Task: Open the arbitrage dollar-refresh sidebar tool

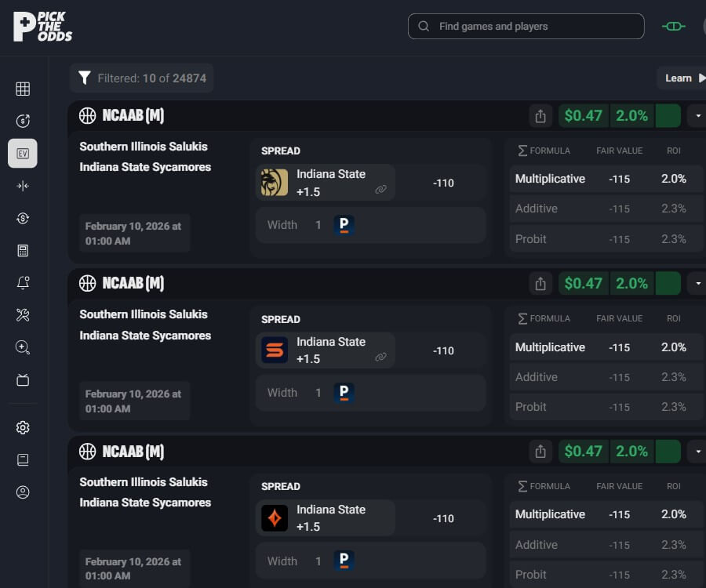Action: [x=23, y=218]
